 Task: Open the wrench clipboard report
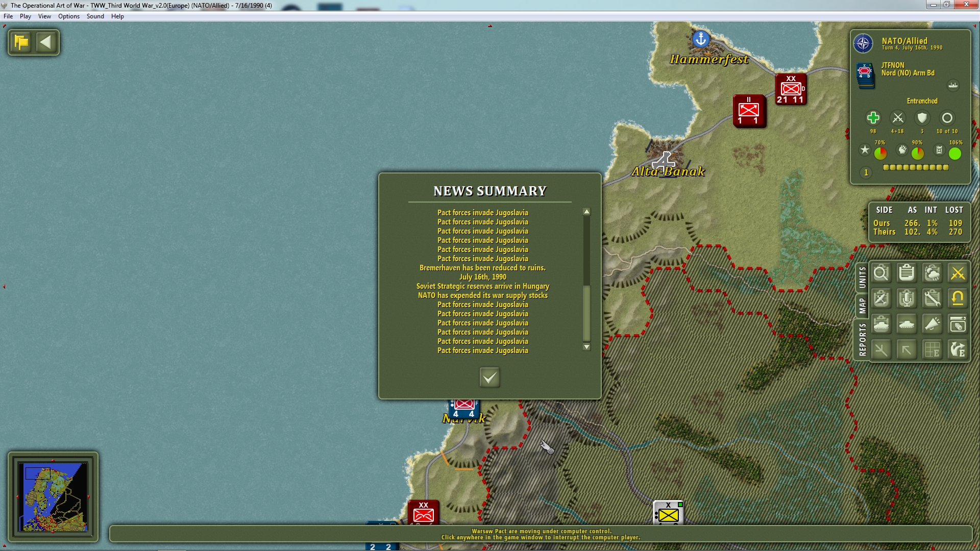pos(932,298)
